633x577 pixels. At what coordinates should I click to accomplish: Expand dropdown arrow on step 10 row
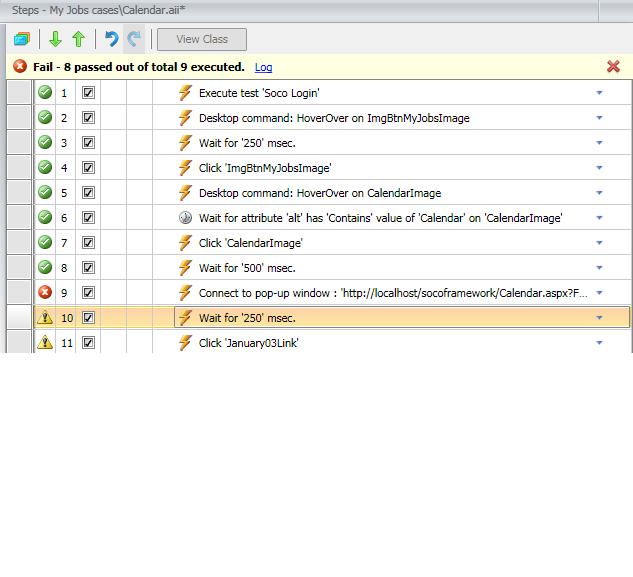click(599, 318)
